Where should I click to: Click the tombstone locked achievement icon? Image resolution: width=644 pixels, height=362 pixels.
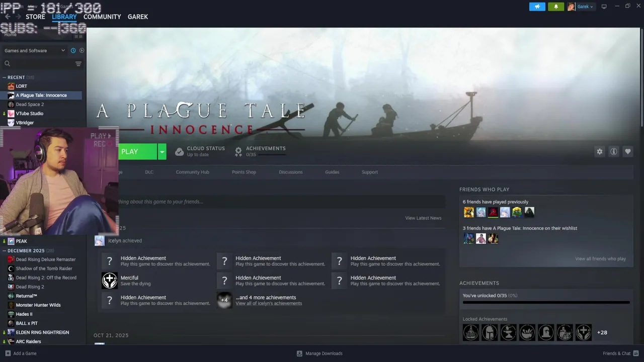(546, 332)
